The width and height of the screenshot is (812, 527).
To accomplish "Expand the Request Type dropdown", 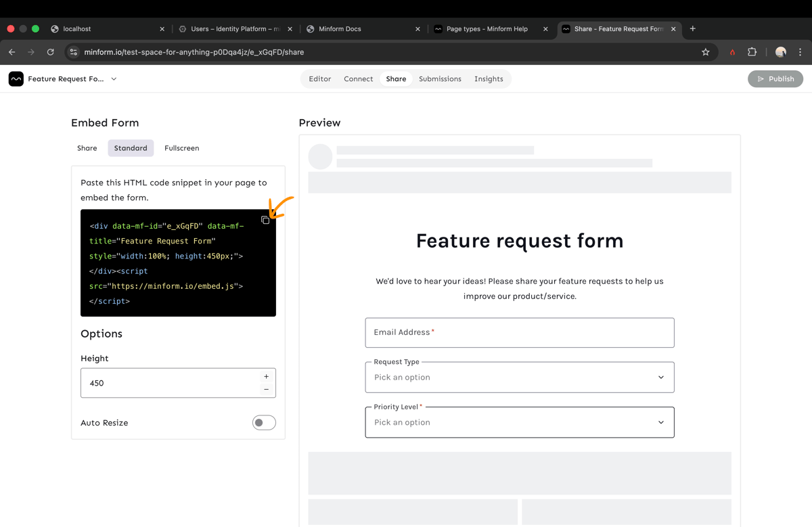I will pyautogui.click(x=519, y=377).
